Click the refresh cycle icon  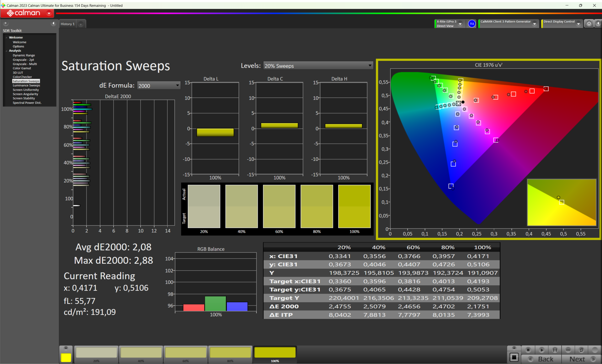[x=581, y=350]
